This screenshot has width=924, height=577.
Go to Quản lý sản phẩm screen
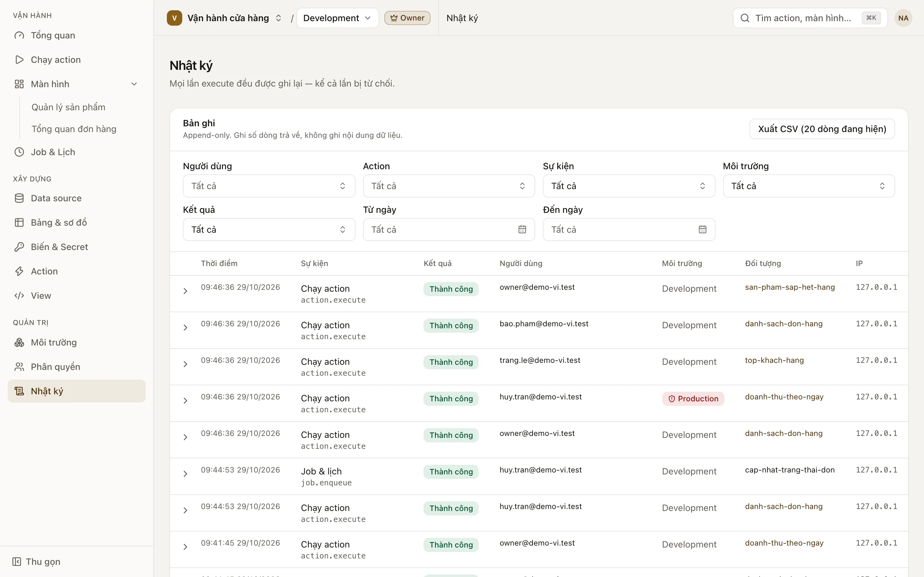point(68,107)
